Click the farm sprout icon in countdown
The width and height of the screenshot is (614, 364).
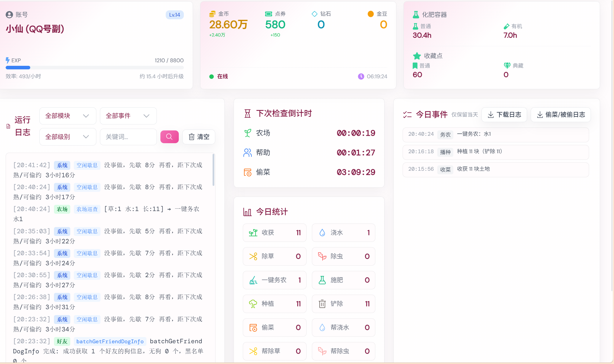tap(248, 133)
